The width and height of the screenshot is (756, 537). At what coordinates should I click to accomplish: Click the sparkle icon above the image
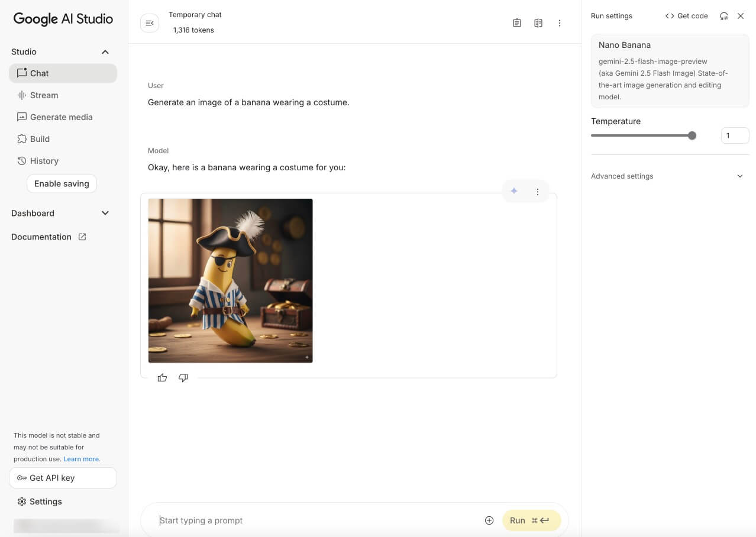point(514,191)
